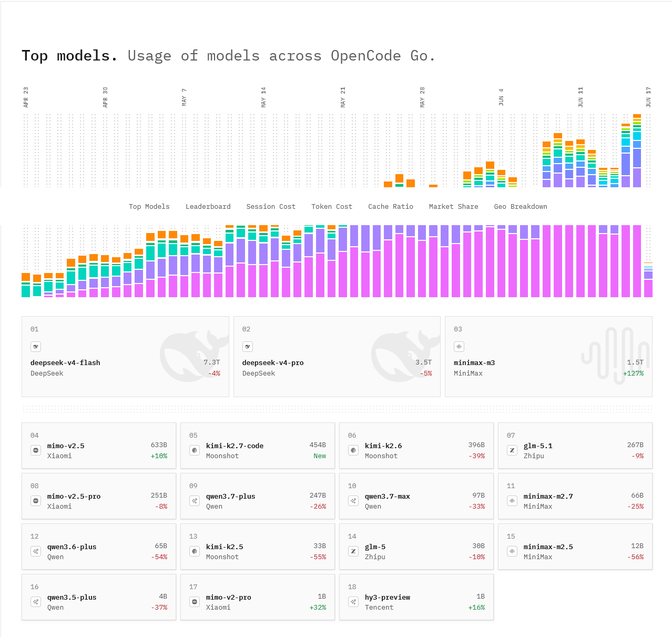Open the mimo-v2.5-pro model card
This screenshot has width=672, height=637.
coord(99,496)
